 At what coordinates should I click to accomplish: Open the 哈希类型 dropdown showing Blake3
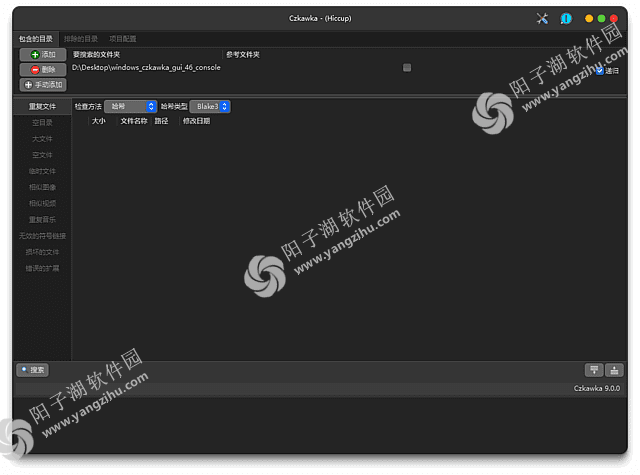coord(210,107)
